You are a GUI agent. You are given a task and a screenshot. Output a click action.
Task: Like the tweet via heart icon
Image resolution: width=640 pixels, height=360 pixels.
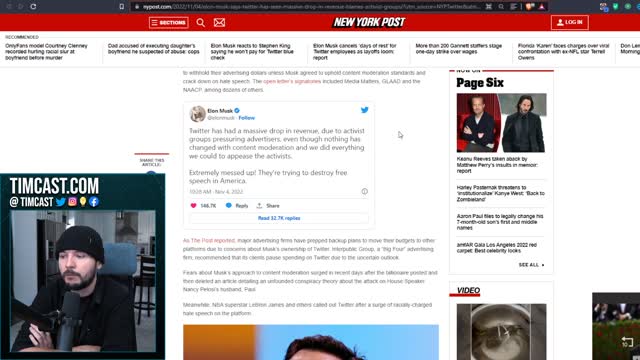coord(193,206)
